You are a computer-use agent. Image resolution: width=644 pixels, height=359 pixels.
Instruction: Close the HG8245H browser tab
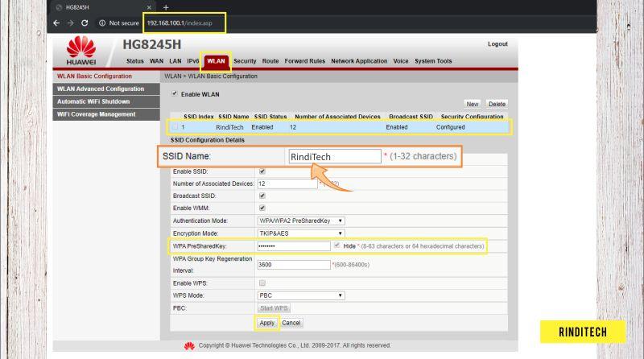(149, 7)
